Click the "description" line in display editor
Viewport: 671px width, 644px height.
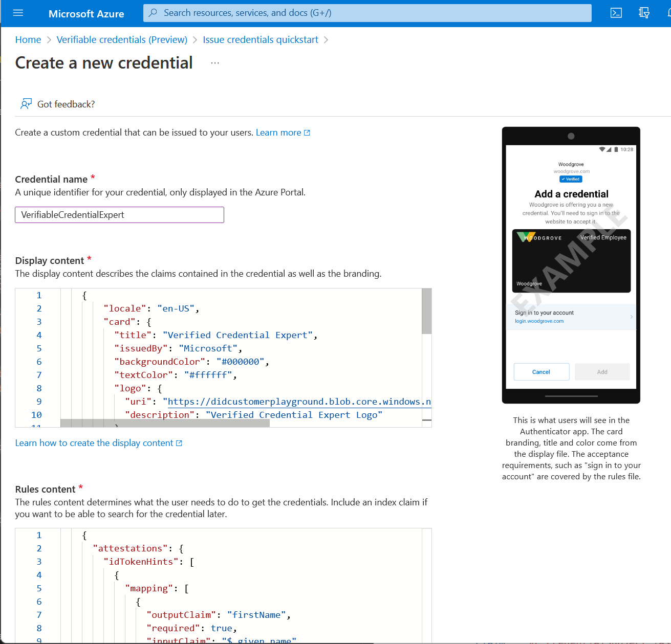(253, 415)
